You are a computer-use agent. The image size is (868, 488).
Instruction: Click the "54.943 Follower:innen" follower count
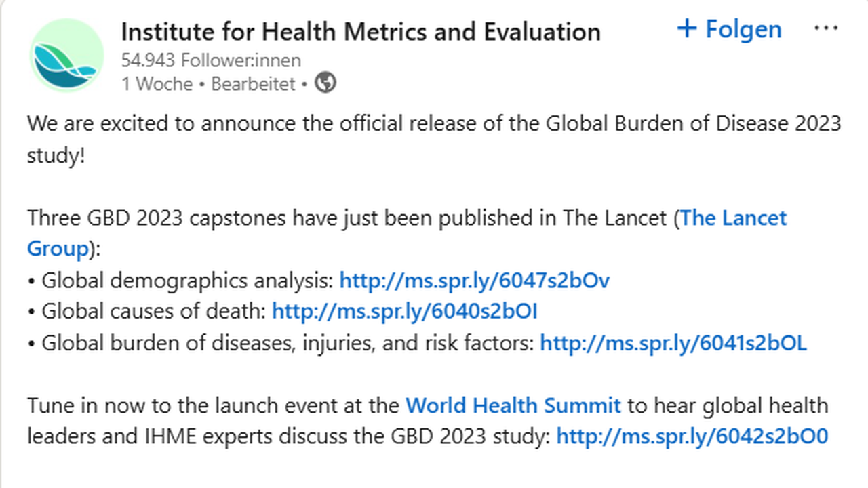tap(211, 60)
